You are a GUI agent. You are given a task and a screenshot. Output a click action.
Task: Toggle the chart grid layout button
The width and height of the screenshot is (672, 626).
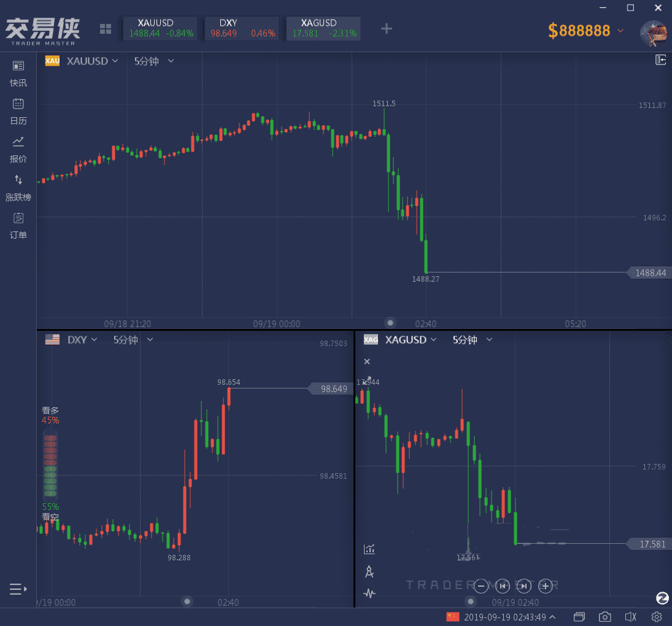[106, 29]
